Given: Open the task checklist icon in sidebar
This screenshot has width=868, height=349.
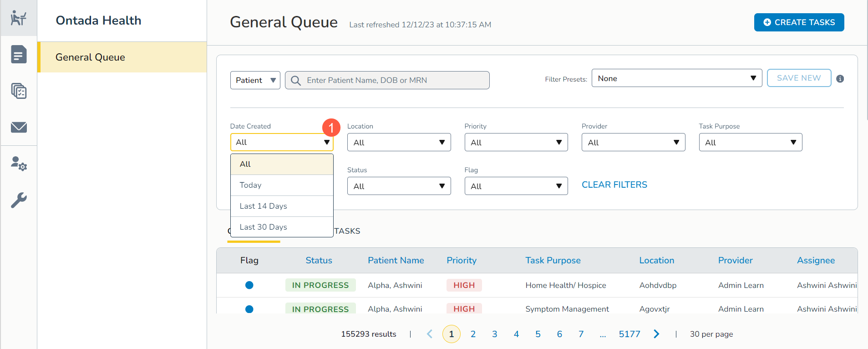Looking at the screenshot, I should [x=19, y=91].
